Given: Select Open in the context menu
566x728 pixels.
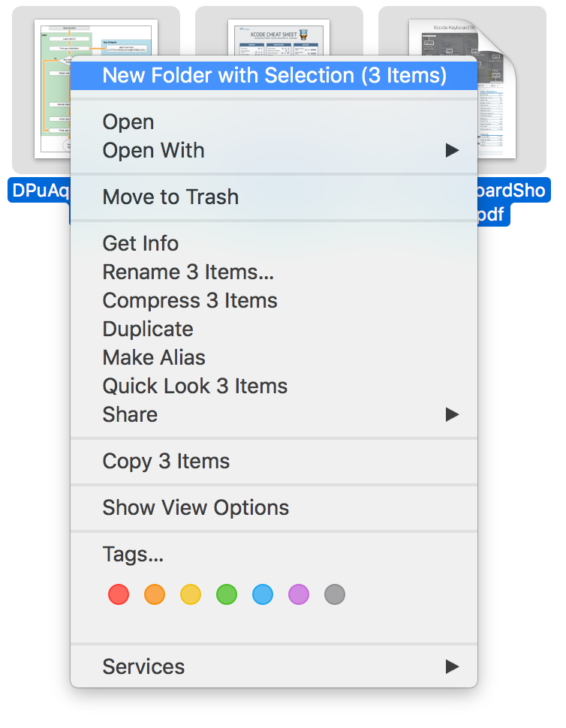Looking at the screenshot, I should coord(128,122).
